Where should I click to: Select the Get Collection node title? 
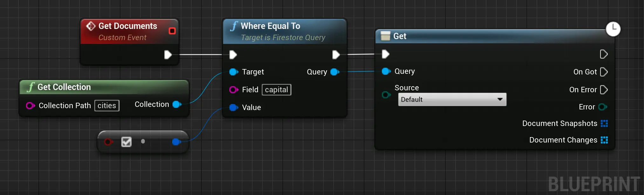[x=64, y=87]
